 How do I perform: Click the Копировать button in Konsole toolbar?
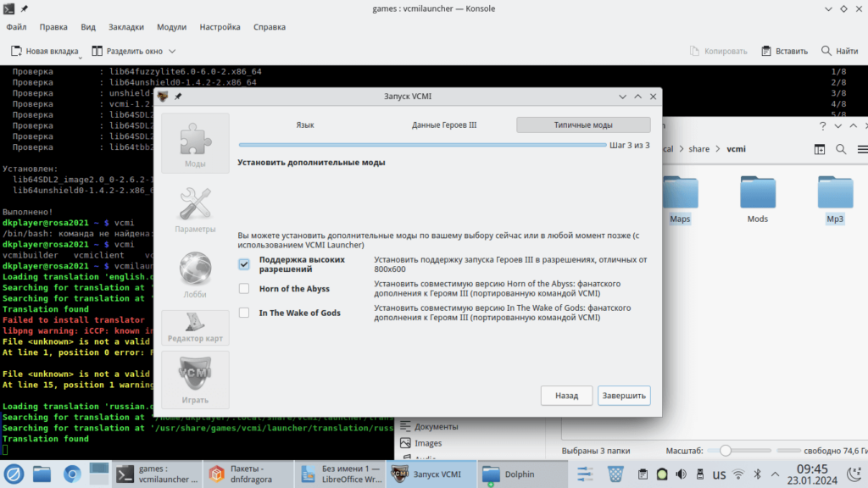719,52
